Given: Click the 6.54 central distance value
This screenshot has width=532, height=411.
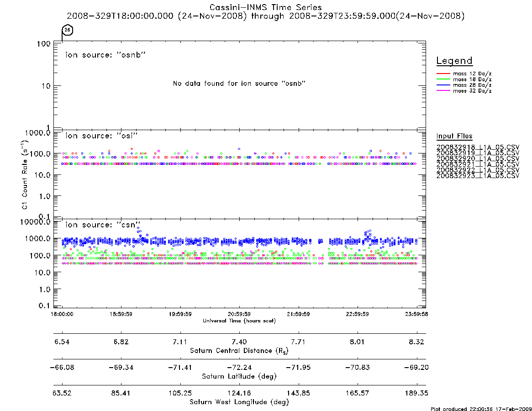Looking at the screenshot, I should pyautogui.click(x=62, y=342).
